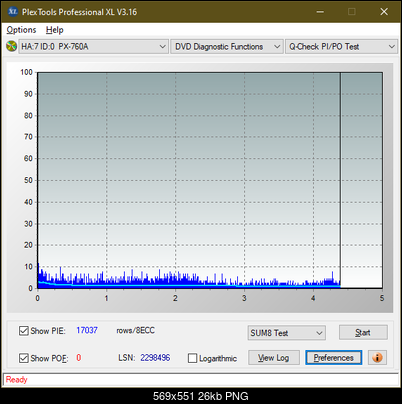Click the PIE value 17037
Screen dimensions: 402x404
(x=87, y=330)
